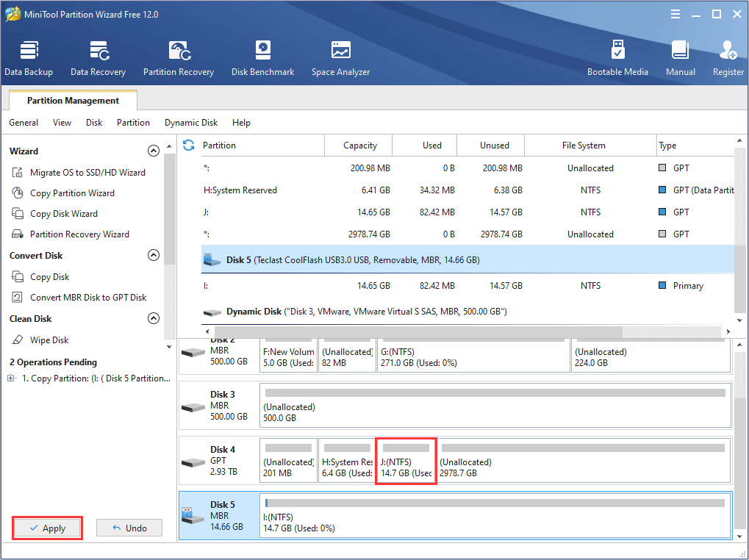Open the Help menu

point(241,123)
